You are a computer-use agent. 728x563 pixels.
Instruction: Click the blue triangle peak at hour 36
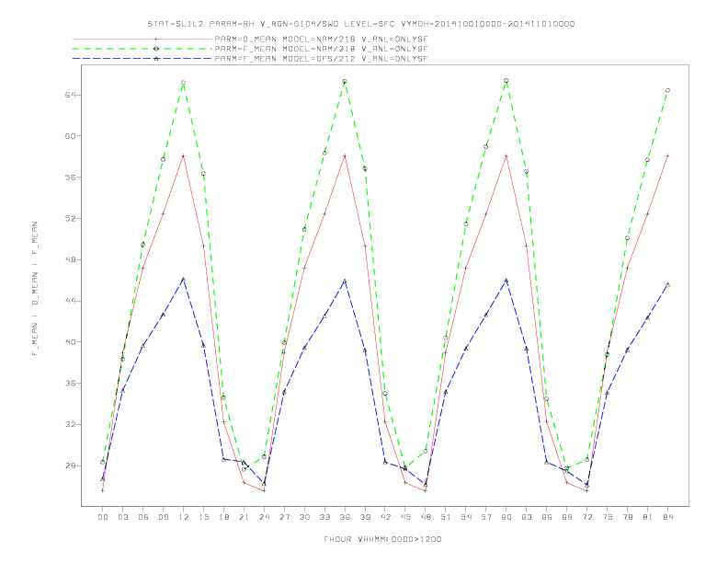[x=345, y=281]
